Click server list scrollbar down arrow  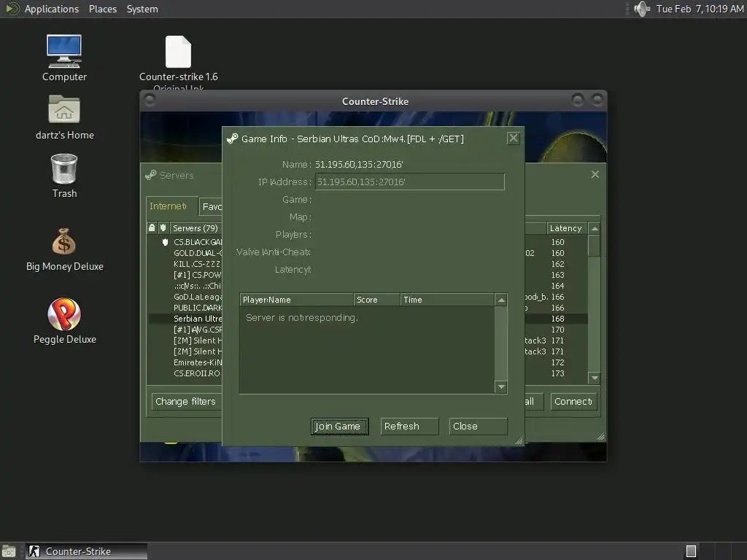[x=595, y=378]
